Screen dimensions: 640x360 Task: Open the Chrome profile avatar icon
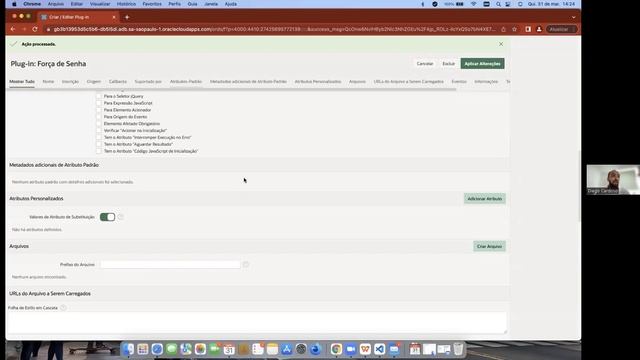(x=539, y=29)
